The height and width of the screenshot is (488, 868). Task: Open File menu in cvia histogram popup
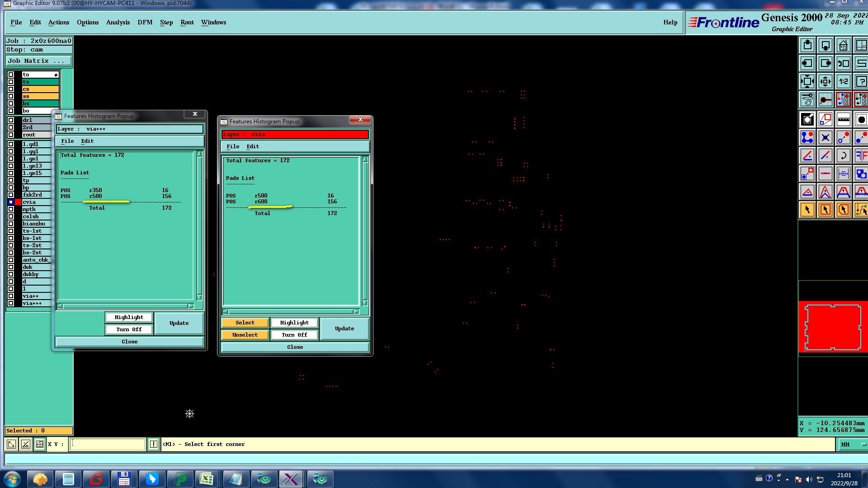pos(233,146)
